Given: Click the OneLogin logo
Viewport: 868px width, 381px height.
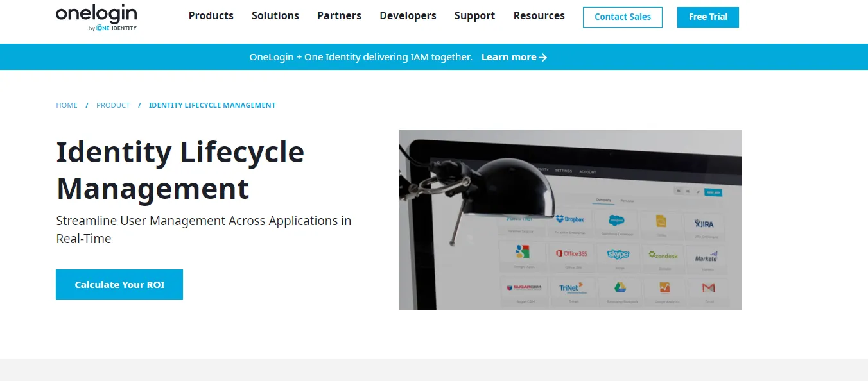Looking at the screenshot, I should point(96,18).
